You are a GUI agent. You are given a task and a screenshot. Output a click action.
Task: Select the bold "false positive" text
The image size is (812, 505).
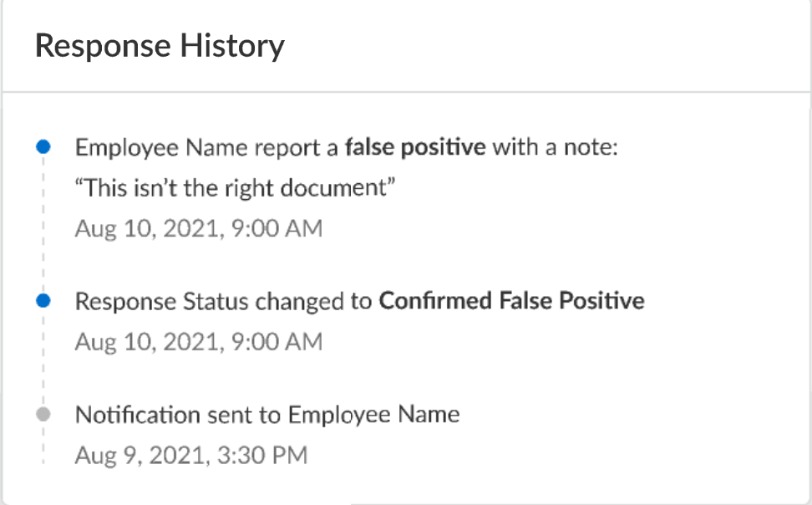[x=415, y=148]
